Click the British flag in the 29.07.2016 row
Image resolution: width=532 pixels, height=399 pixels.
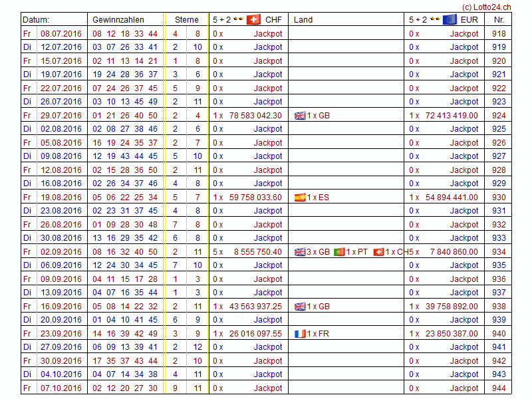coord(300,116)
